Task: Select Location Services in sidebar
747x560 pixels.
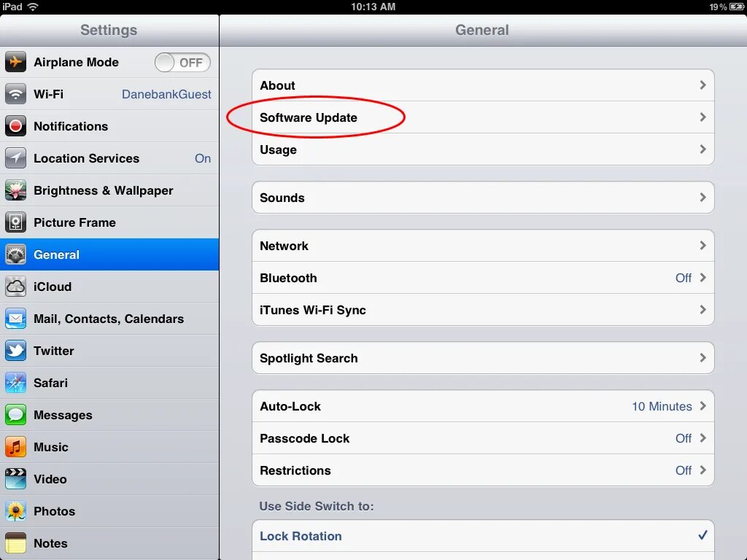Action: tap(109, 158)
